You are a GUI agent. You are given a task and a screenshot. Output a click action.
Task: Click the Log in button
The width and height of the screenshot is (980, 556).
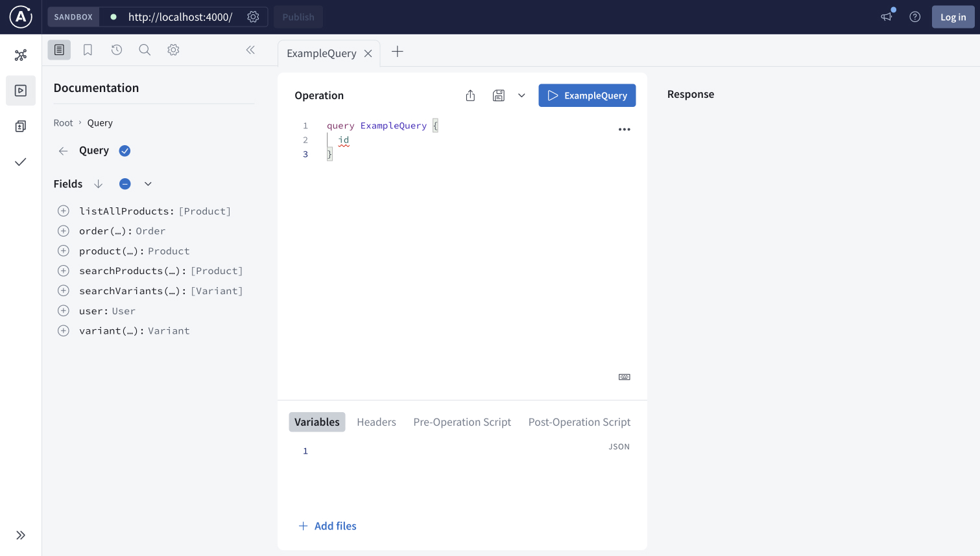tap(953, 17)
